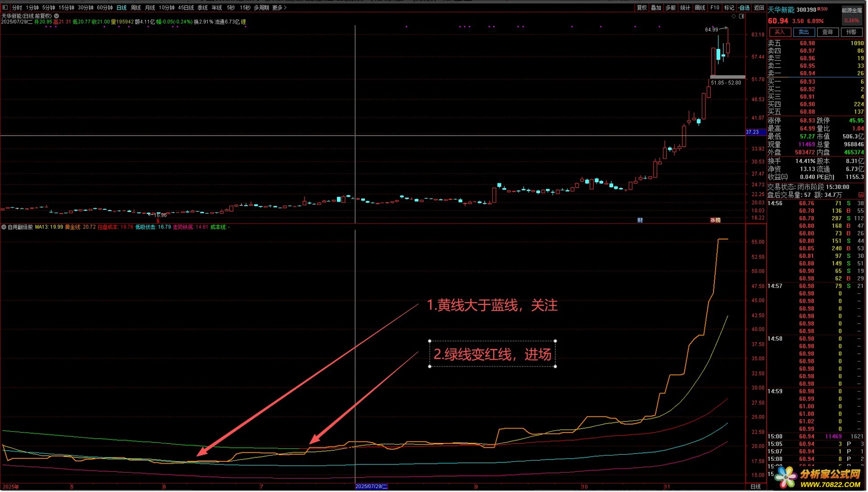Screen dimensions: 868x492
Task: Click the 2025/07/29 date marker on timeline
Action: tap(371, 487)
